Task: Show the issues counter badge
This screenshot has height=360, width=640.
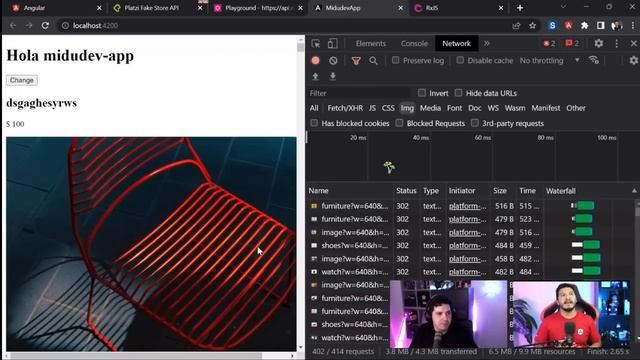Action: pos(572,43)
